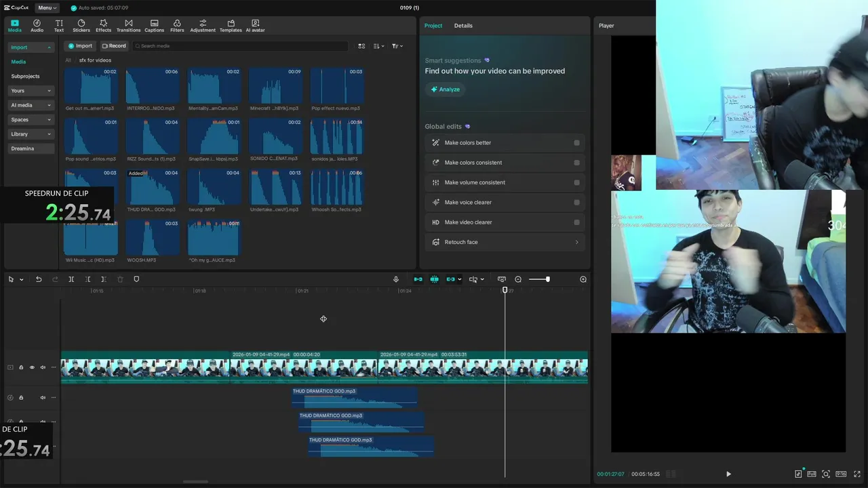868x488 pixels.
Task: Click the Analyze button
Action: (445, 89)
